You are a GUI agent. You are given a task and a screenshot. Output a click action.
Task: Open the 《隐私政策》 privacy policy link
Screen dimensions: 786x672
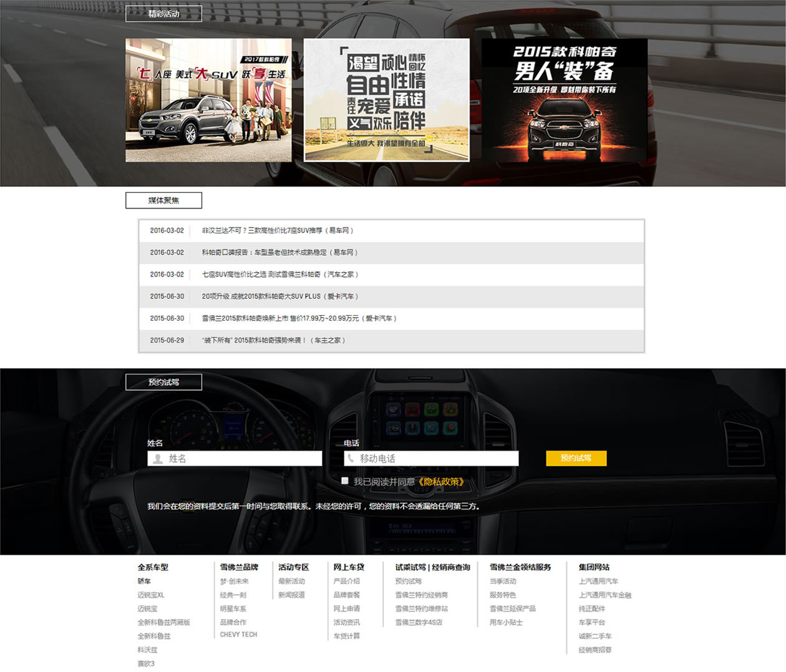pyautogui.click(x=440, y=482)
